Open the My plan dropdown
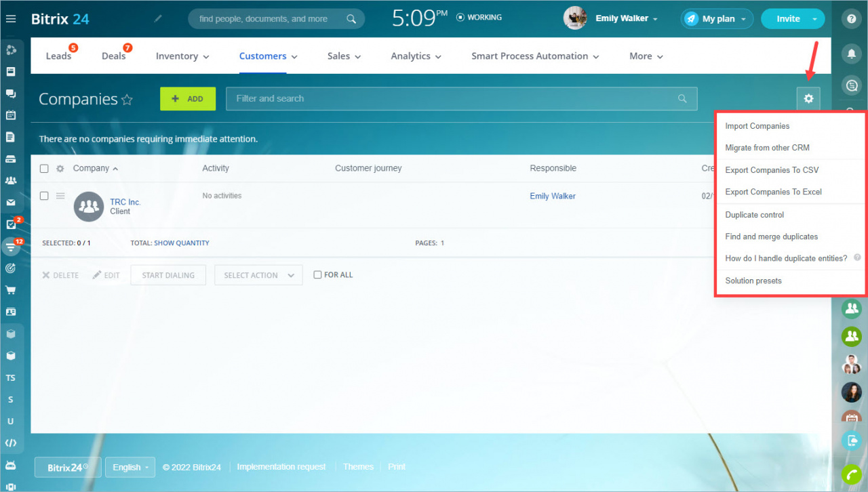 [717, 19]
